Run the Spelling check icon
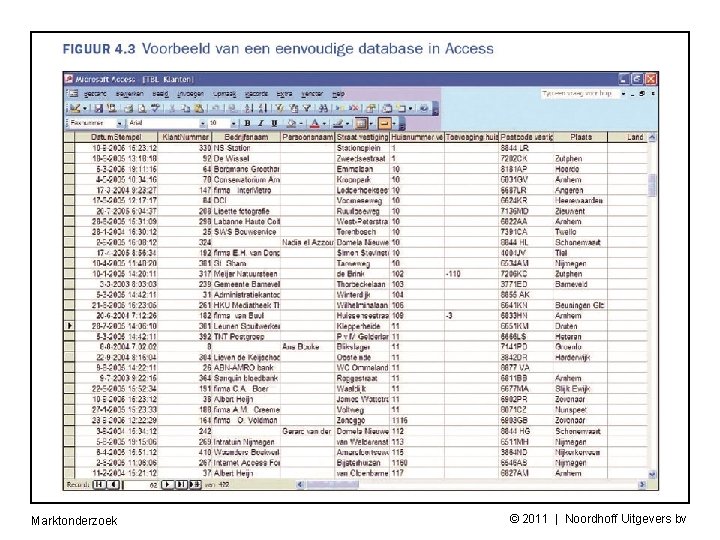 [x=156, y=108]
